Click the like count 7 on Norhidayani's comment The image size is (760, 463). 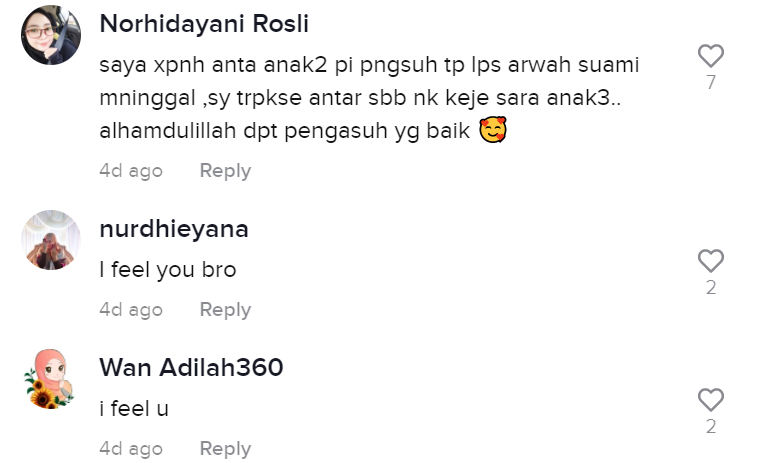click(x=711, y=82)
